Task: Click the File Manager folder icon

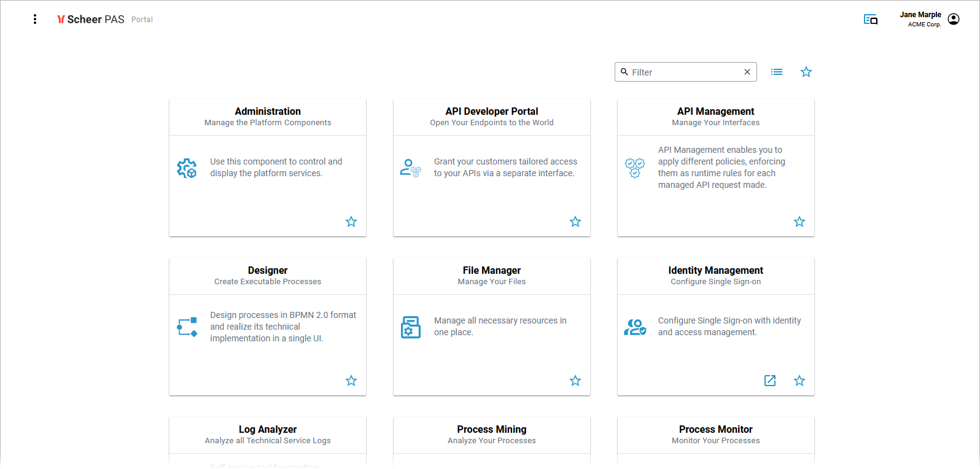Action: (411, 327)
